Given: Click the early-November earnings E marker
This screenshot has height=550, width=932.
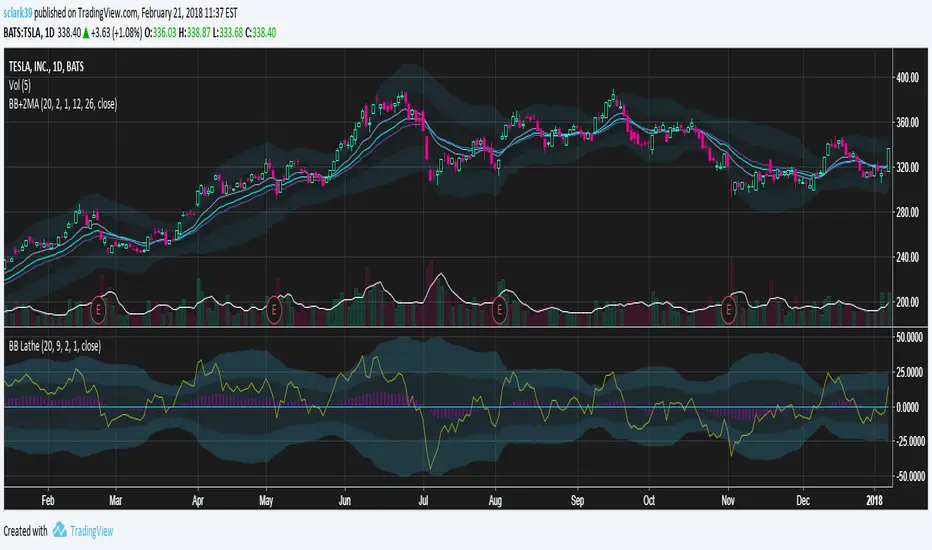Looking at the screenshot, I should tap(728, 310).
